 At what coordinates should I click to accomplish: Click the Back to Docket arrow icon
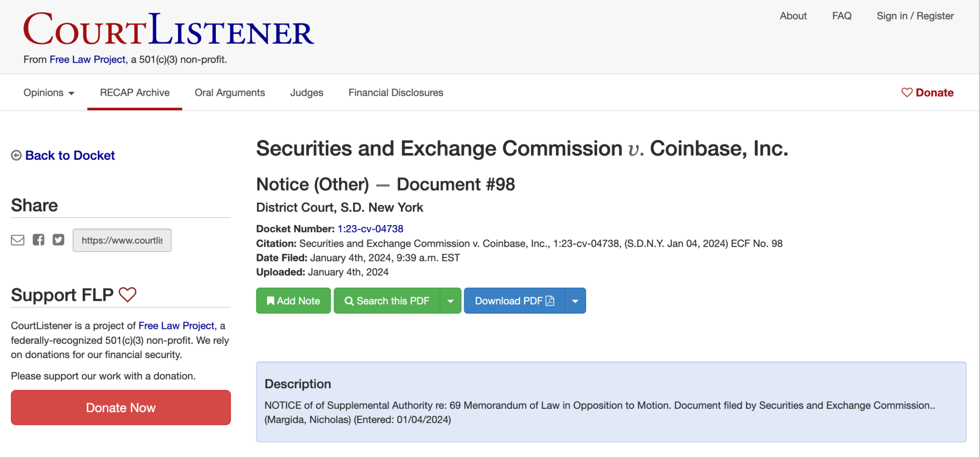click(x=16, y=155)
